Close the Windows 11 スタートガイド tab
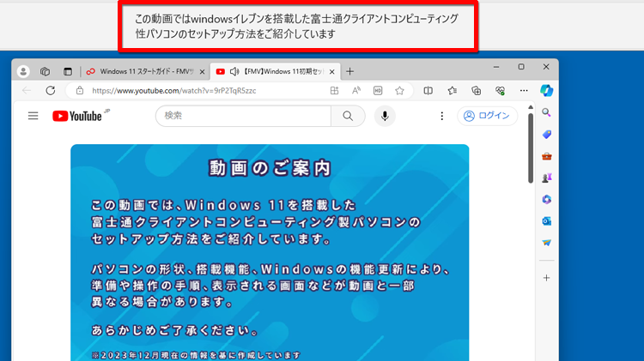This screenshot has height=361, width=644. 202,72
